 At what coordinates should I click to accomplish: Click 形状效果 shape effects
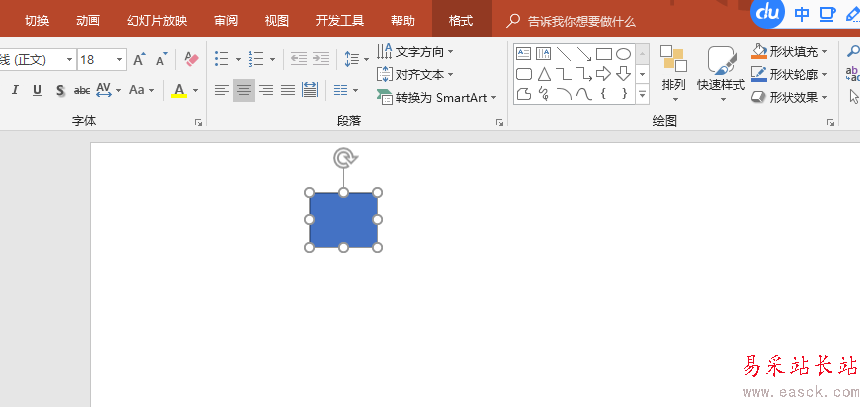[x=789, y=97]
